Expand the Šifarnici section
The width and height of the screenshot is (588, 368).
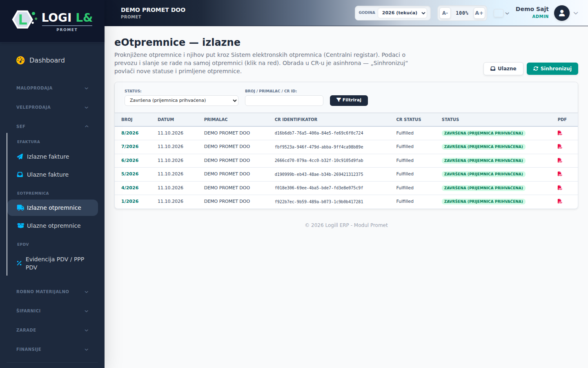52,311
